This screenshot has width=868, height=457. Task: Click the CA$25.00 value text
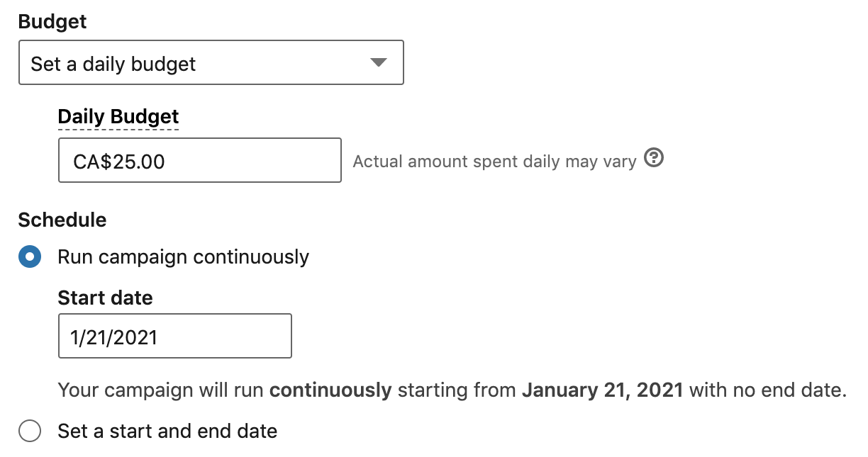[x=119, y=162]
